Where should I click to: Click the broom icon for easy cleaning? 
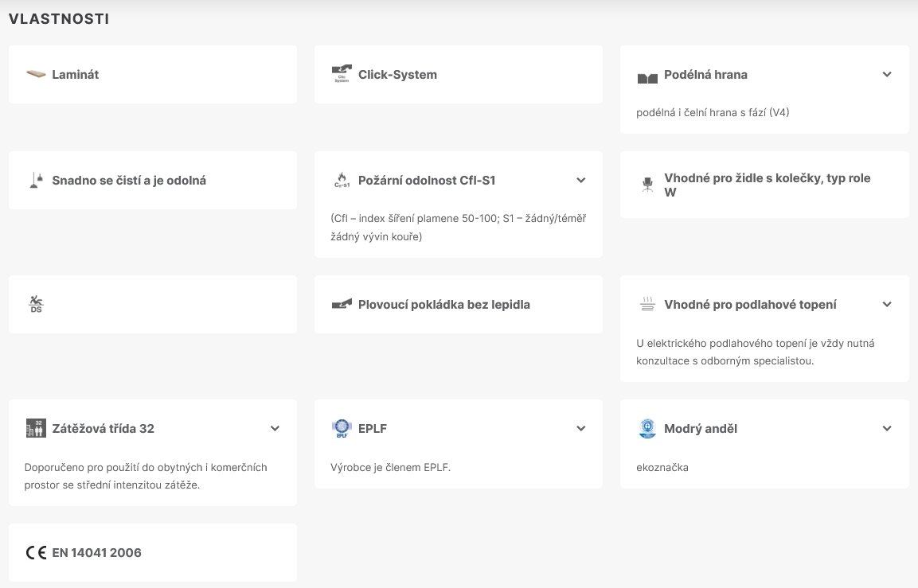coord(36,181)
